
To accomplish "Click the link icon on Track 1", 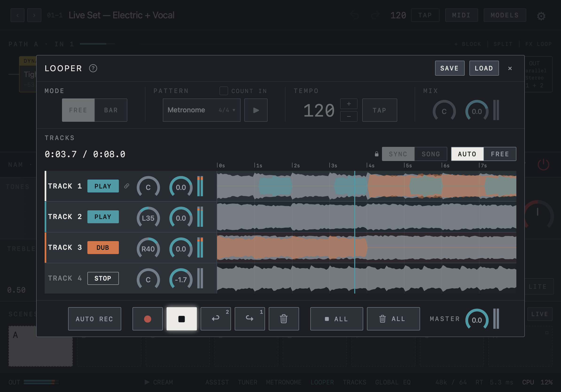I will [127, 186].
